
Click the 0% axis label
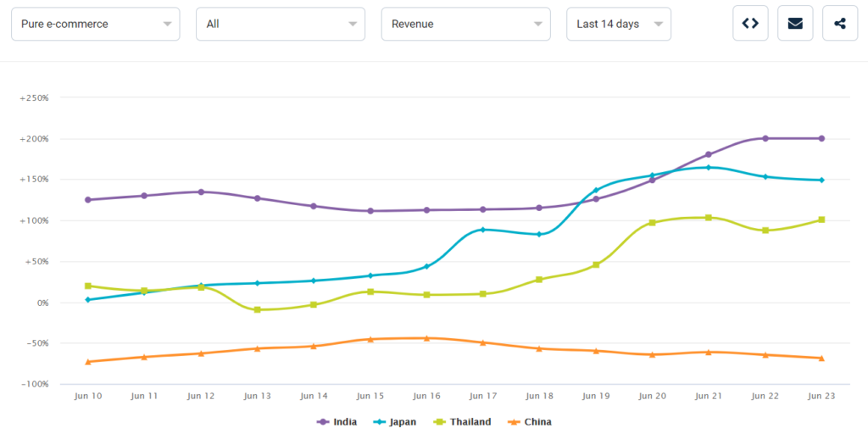[42, 303]
